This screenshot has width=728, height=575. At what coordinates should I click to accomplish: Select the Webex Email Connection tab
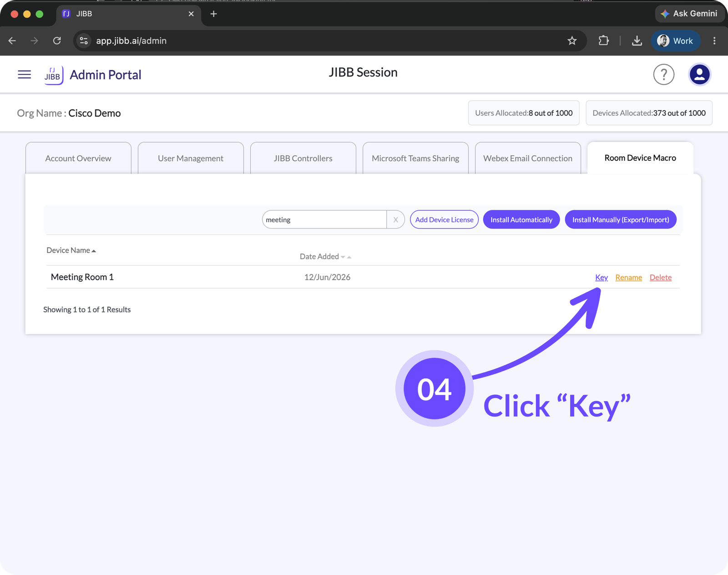tap(528, 158)
